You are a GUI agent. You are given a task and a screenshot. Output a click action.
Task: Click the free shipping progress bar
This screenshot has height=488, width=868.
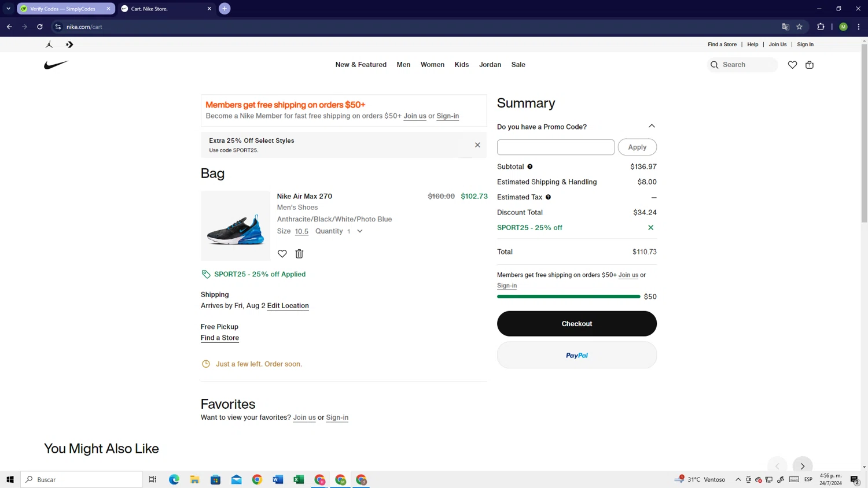568,297
